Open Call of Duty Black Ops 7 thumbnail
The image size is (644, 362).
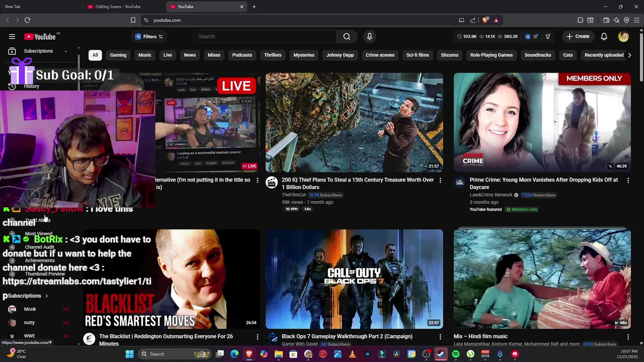coord(354,279)
